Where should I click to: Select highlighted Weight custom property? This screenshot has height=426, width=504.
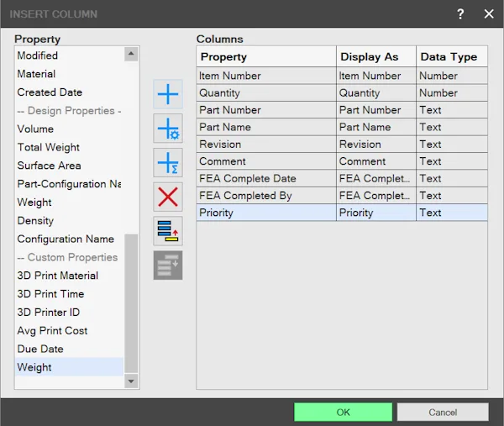[x=69, y=367]
